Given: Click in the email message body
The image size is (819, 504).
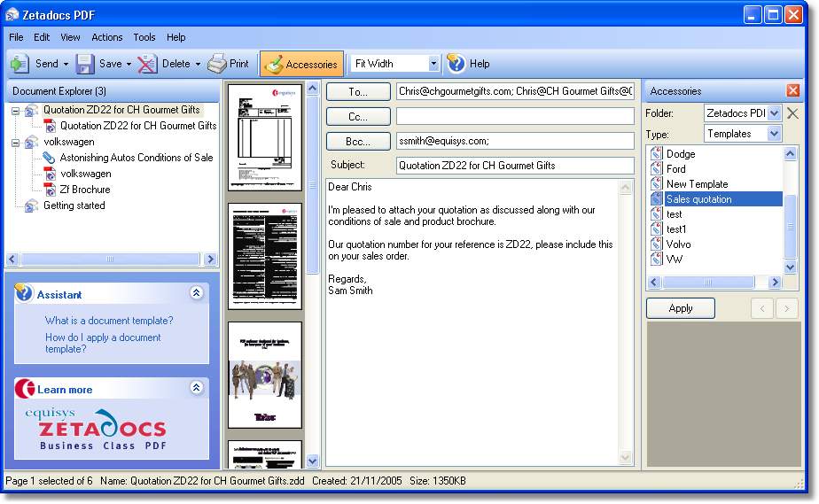Looking at the screenshot, I should click(x=472, y=322).
